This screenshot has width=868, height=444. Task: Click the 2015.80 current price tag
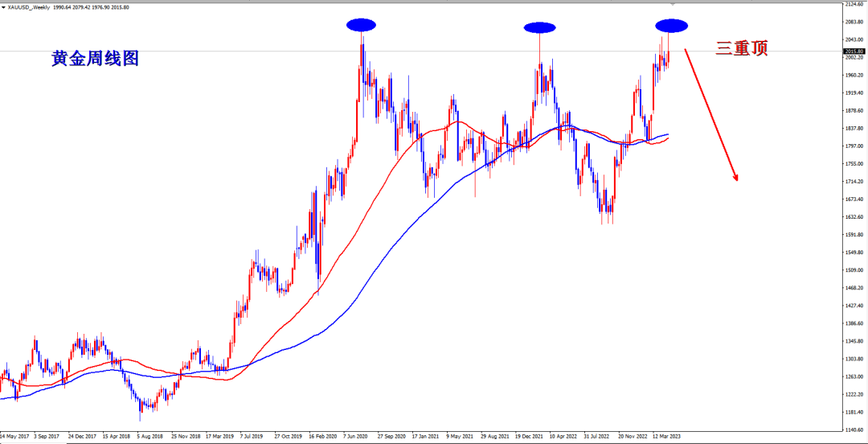click(x=854, y=51)
